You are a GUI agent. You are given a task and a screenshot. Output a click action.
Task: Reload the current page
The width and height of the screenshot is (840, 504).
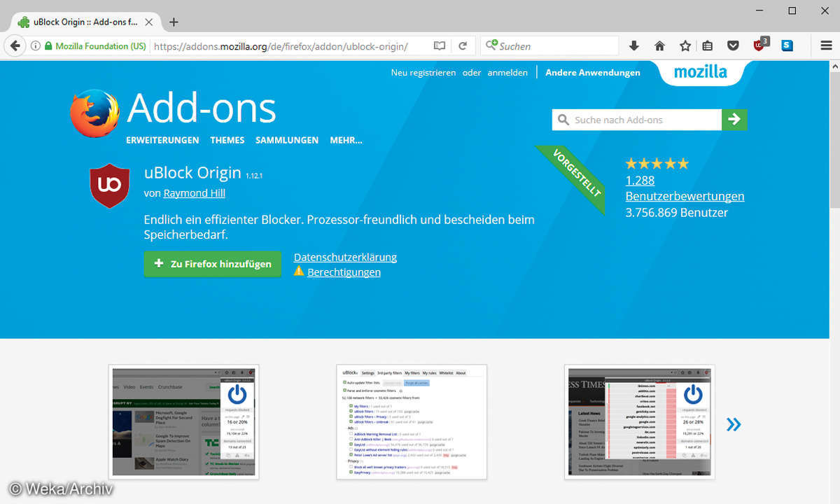[463, 46]
